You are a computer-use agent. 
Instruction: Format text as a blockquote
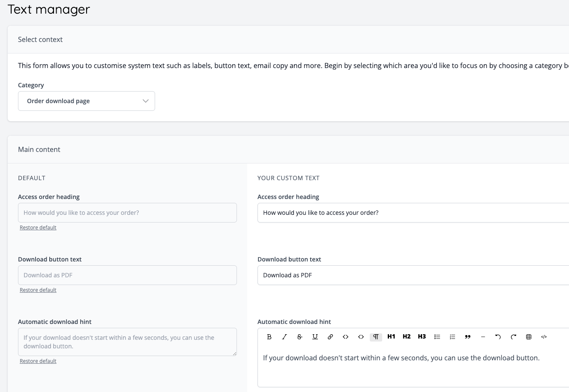[x=467, y=337]
